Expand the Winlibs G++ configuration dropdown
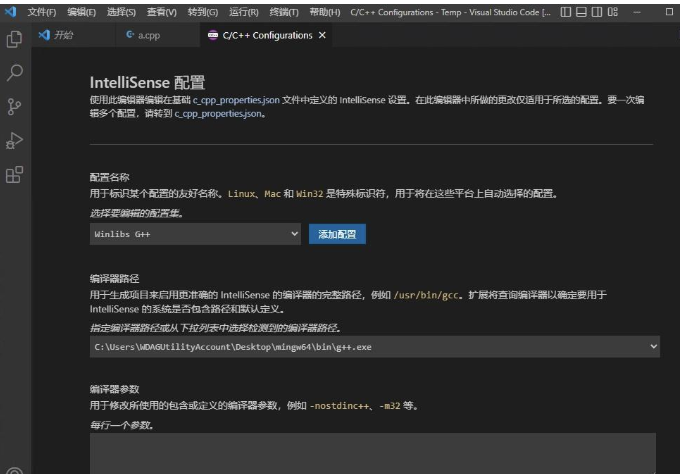The width and height of the screenshot is (680, 474). click(195, 234)
